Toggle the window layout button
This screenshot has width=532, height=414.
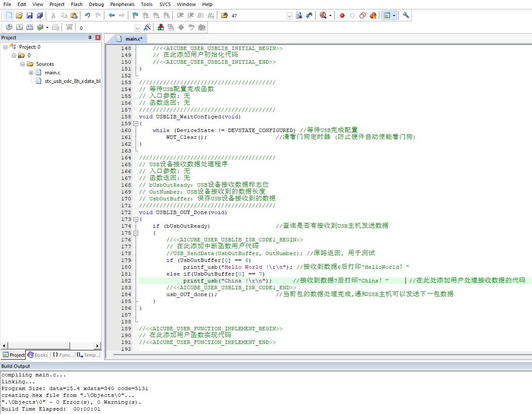[x=387, y=15]
